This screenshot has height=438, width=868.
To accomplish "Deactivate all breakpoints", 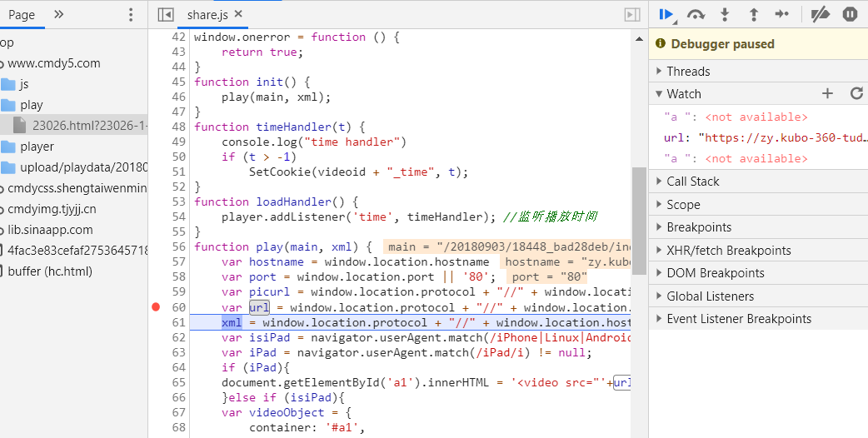I will [x=821, y=14].
